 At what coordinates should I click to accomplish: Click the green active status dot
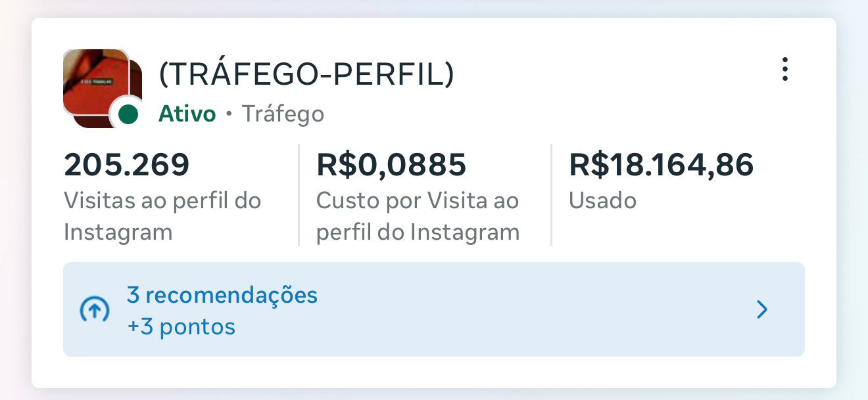[x=128, y=114]
